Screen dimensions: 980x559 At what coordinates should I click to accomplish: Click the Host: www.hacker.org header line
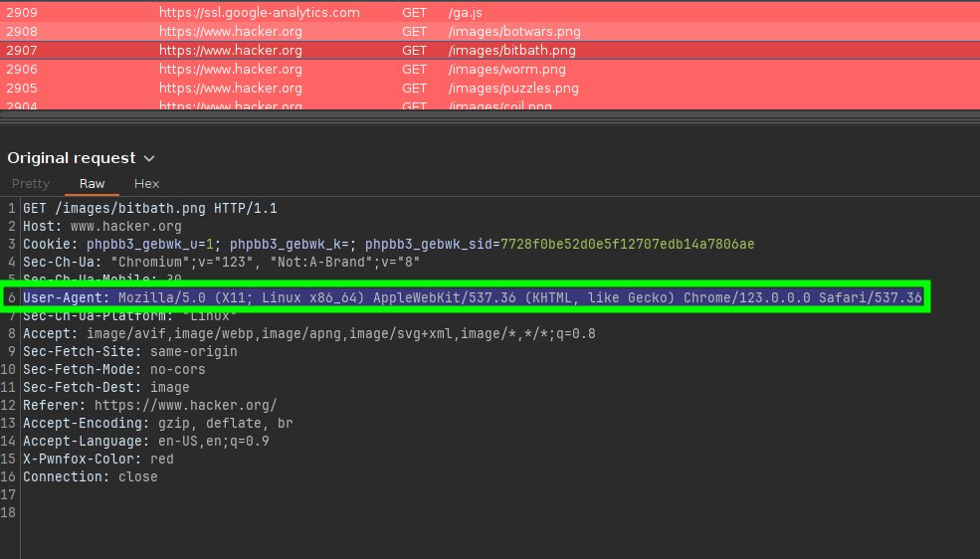pos(102,226)
